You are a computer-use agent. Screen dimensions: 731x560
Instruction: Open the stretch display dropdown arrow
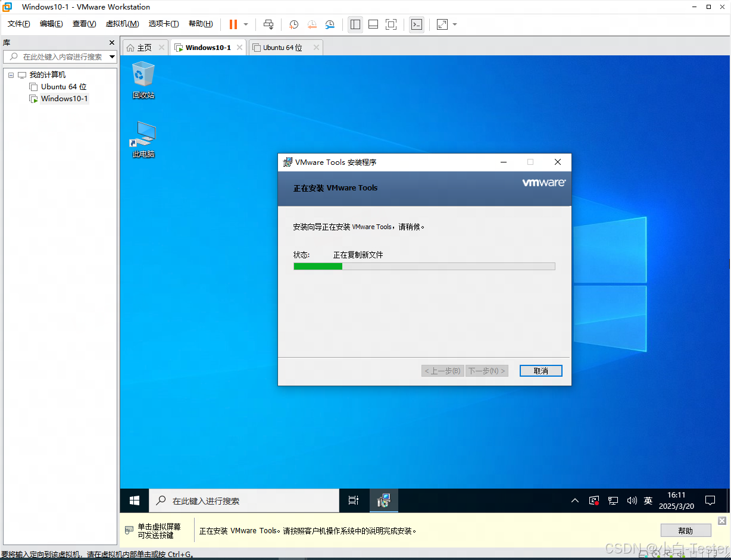coord(455,24)
